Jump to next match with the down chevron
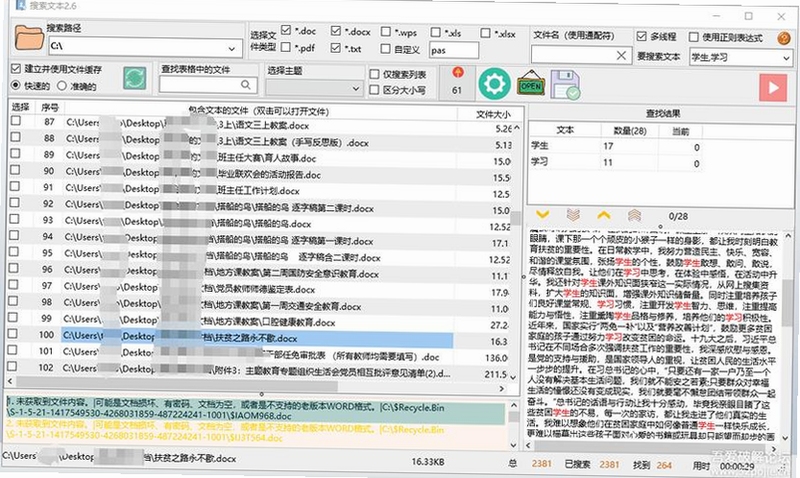 pos(542,215)
